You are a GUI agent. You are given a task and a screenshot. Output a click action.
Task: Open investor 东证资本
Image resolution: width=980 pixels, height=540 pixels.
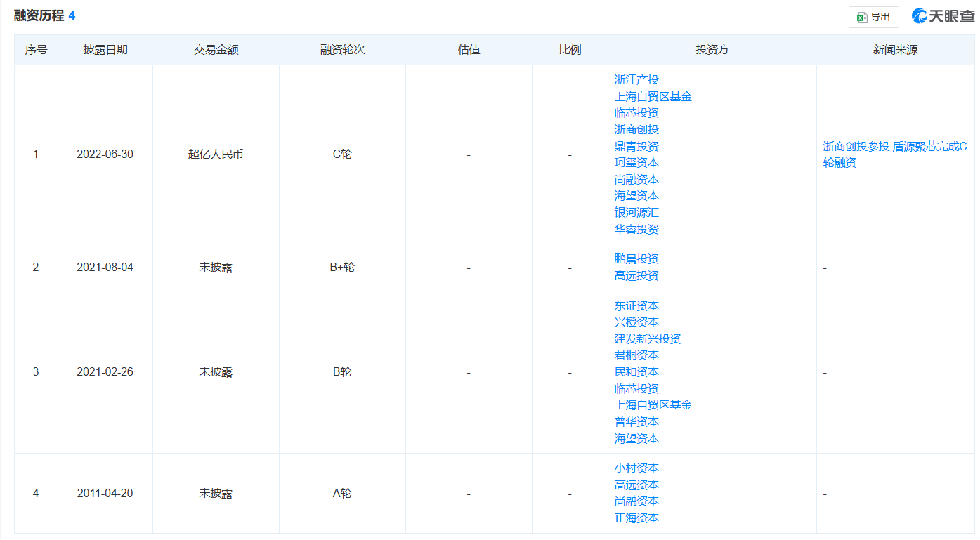click(x=636, y=305)
